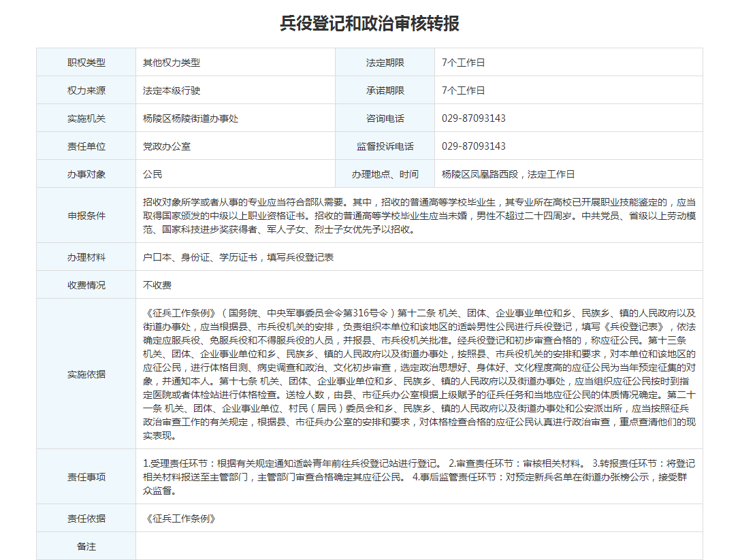Viewport: 740px width, 560px height.
Task: Click the 不收费 value text
Action: [157, 285]
